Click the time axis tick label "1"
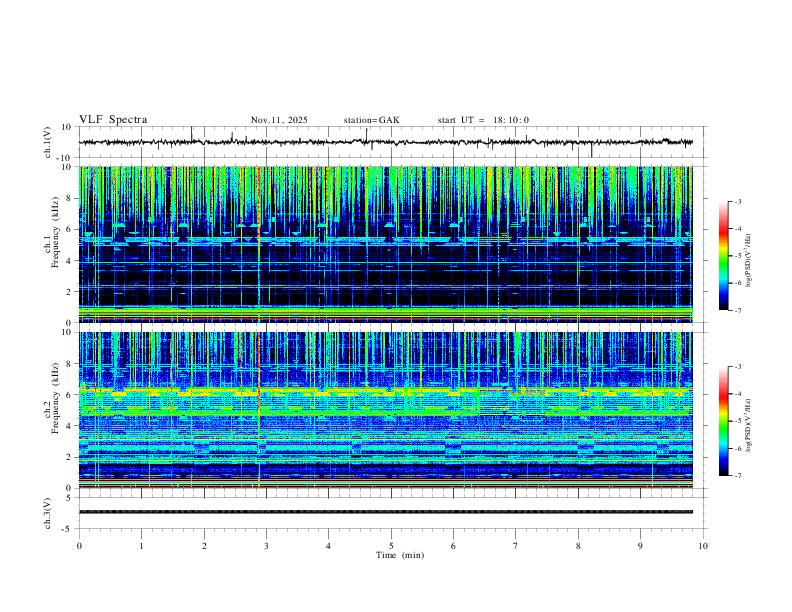Image resolution: width=792 pixels, height=612 pixels. pos(141,546)
